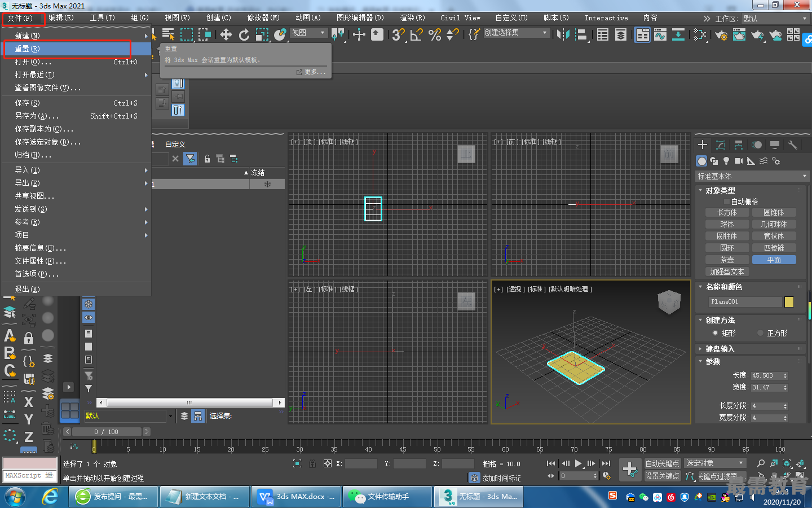Create a 长方体 box primitive
The height and width of the screenshot is (508, 812).
[x=727, y=212]
